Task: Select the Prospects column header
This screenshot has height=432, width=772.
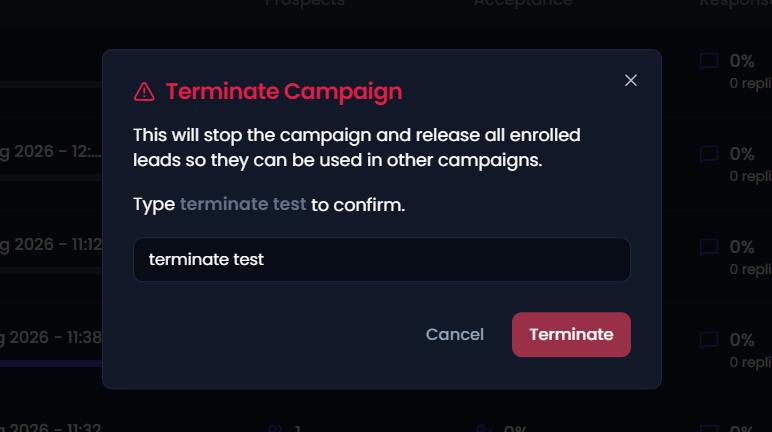Action: (x=305, y=3)
